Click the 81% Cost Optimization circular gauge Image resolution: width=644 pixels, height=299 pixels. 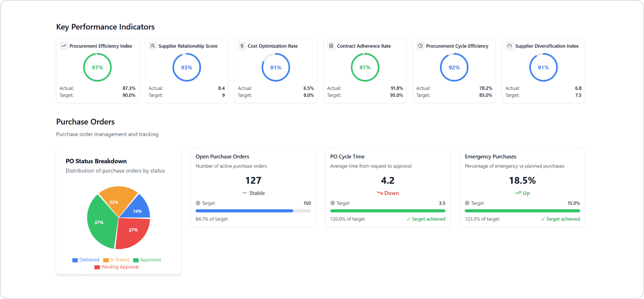tap(276, 67)
